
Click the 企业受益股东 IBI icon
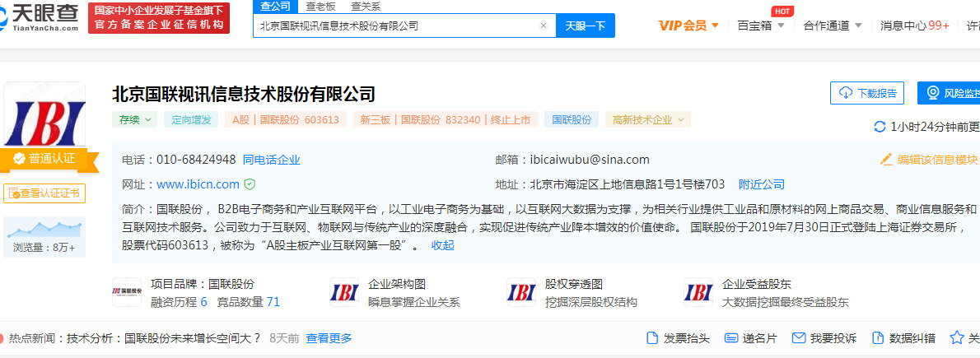(x=698, y=292)
